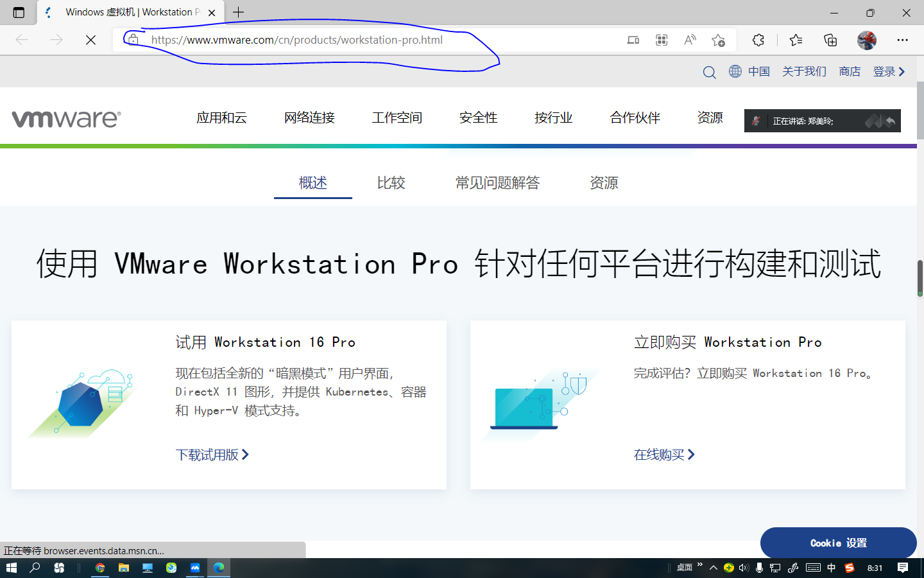Image resolution: width=924 pixels, height=578 pixels.
Task: View site security lock info
Action: click(x=133, y=40)
